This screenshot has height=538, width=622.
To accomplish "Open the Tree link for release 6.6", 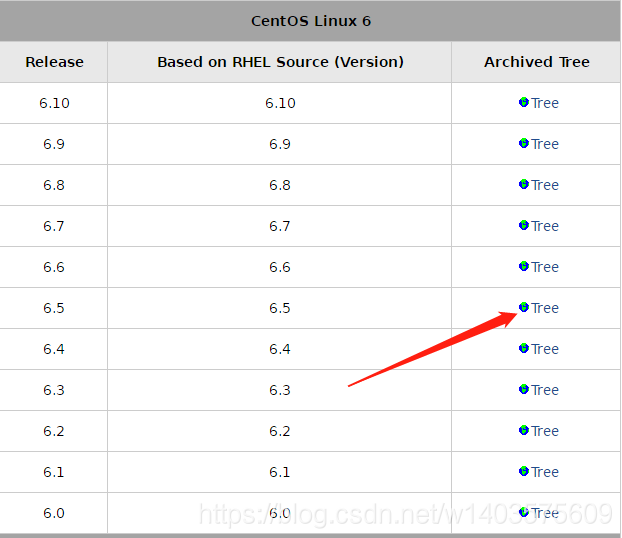I will (545, 267).
